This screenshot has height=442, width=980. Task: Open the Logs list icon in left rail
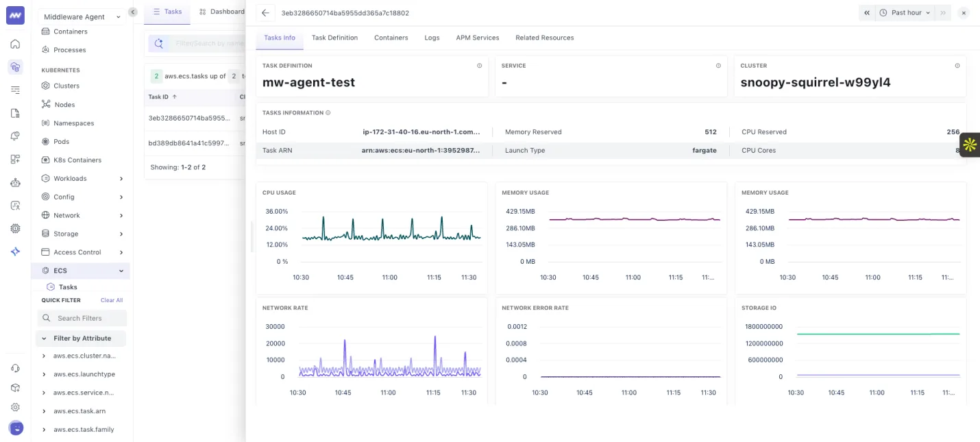coord(15,90)
